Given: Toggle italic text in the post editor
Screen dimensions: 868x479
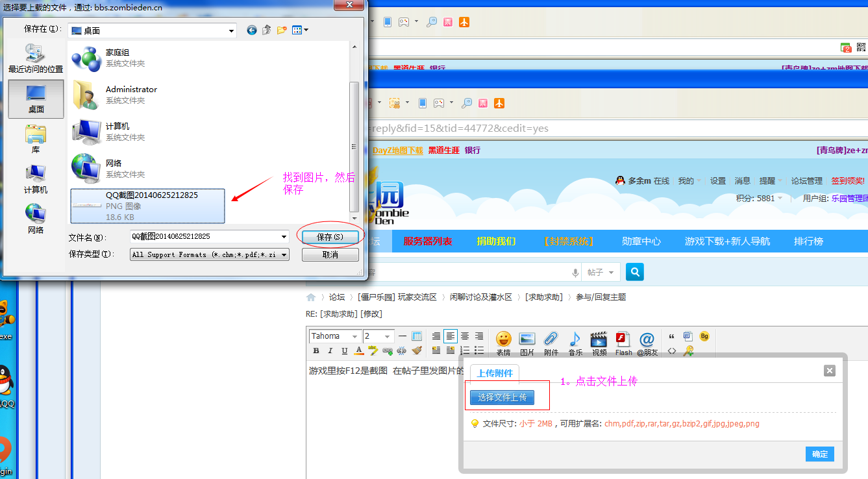Looking at the screenshot, I should [x=330, y=350].
